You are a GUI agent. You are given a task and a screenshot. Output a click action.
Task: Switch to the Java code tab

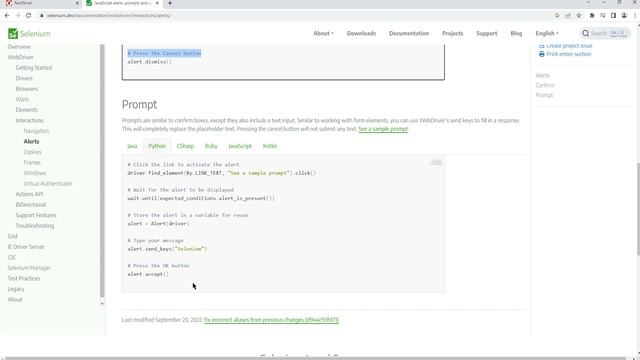point(132,146)
